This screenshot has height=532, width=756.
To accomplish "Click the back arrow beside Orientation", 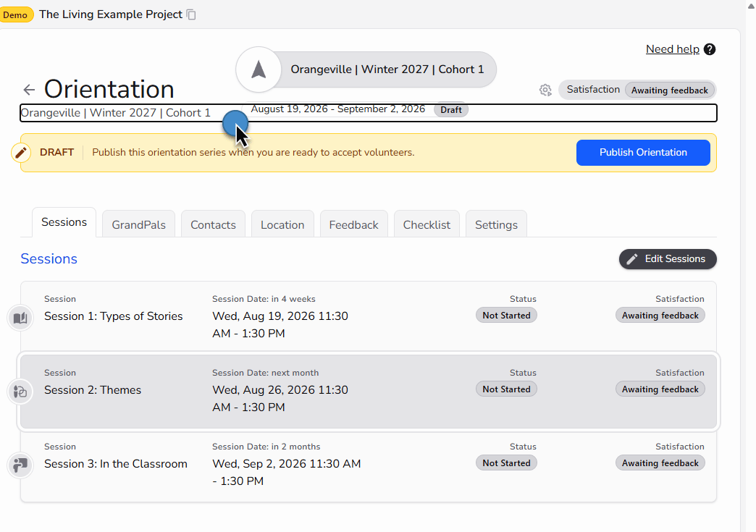I will [x=29, y=90].
